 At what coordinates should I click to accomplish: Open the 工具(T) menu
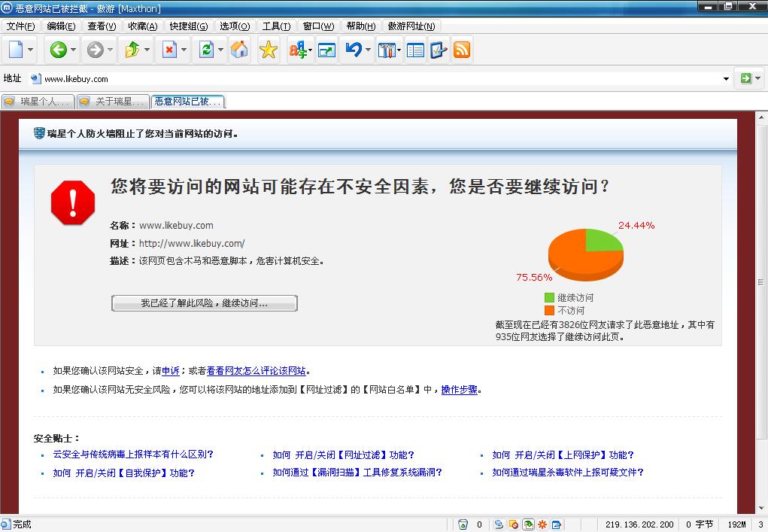276,26
